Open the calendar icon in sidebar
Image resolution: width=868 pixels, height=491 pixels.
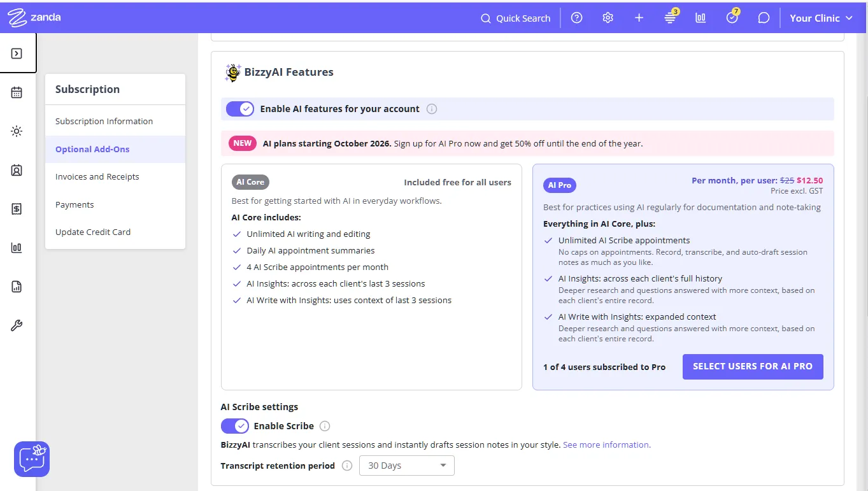coord(17,93)
